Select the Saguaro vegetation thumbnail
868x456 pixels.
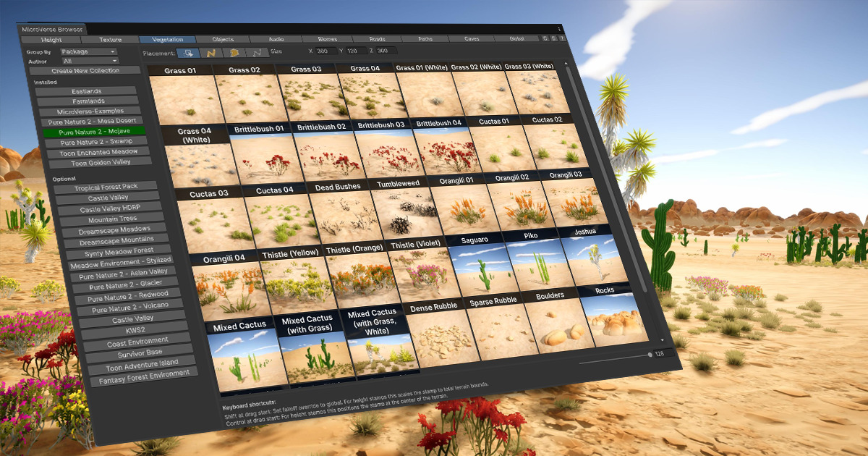coord(480,264)
